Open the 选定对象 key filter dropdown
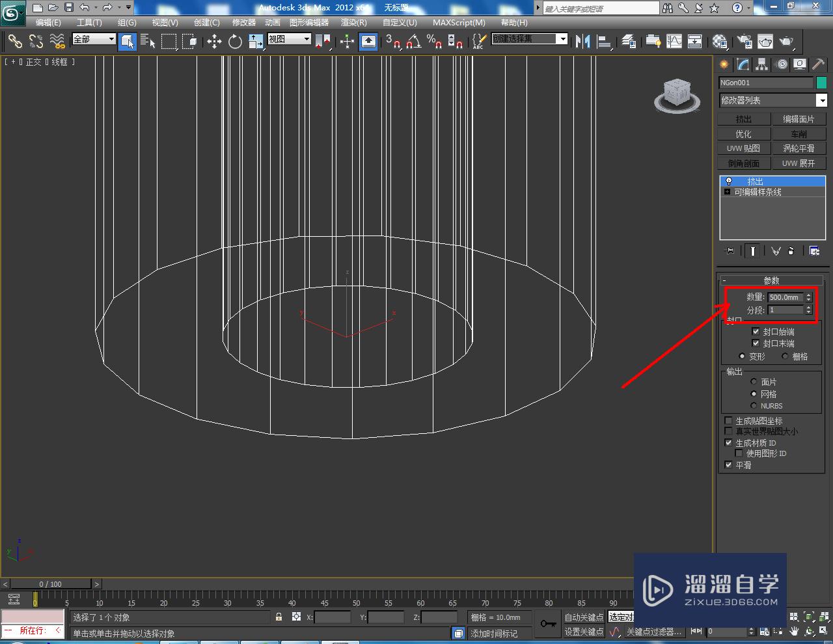The height and width of the screenshot is (644, 833). pos(621,617)
